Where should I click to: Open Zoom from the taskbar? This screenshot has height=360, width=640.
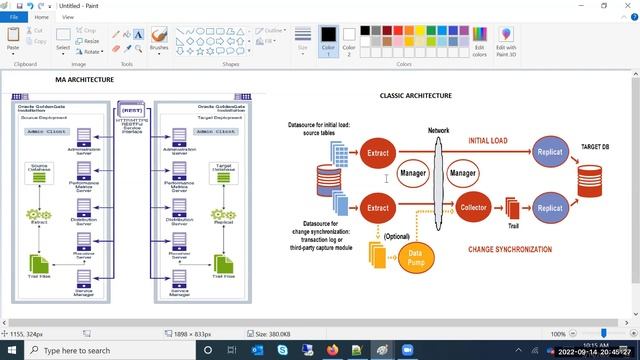(x=407, y=350)
